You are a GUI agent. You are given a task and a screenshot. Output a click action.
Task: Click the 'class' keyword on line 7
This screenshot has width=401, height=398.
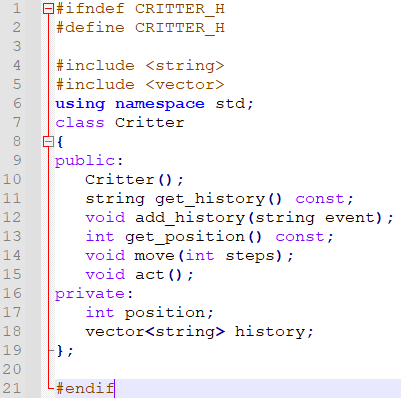pyautogui.click(x=80, y=123)
